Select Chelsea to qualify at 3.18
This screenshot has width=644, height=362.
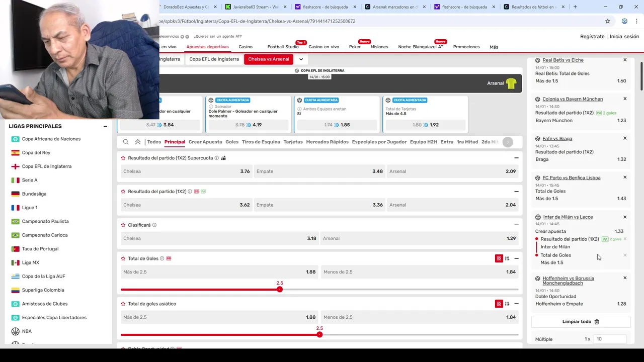pyautogui.click(x=219, y=238)
